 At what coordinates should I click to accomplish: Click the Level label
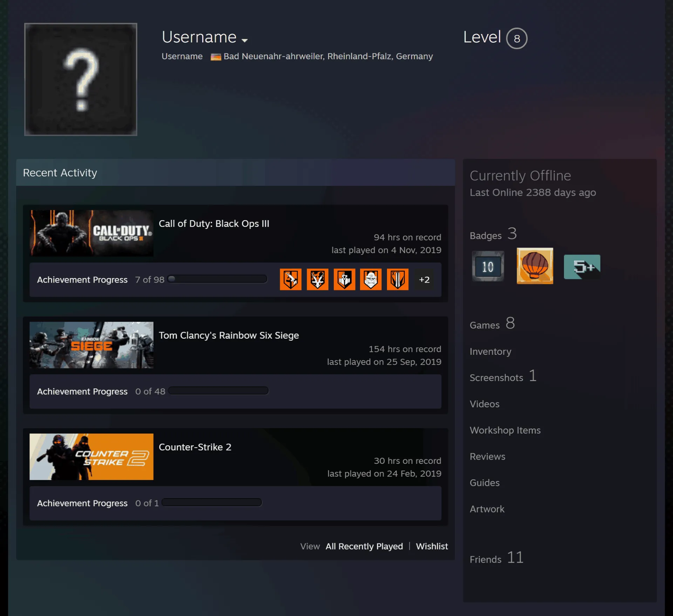482,37
